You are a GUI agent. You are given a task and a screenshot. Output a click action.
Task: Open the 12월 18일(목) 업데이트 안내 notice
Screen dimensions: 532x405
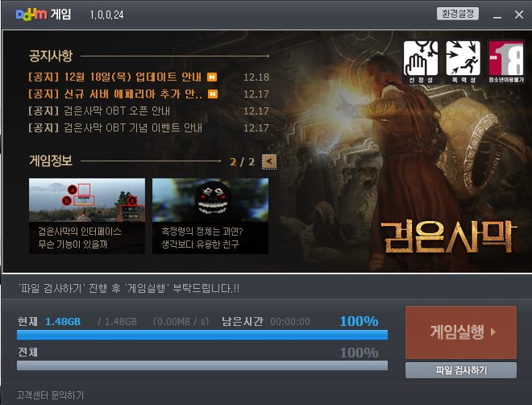pyautogui.click(x=114, y=77)
